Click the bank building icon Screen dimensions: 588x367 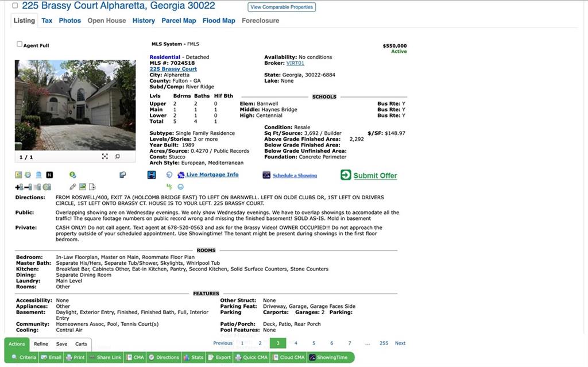[x=38, y=175]
